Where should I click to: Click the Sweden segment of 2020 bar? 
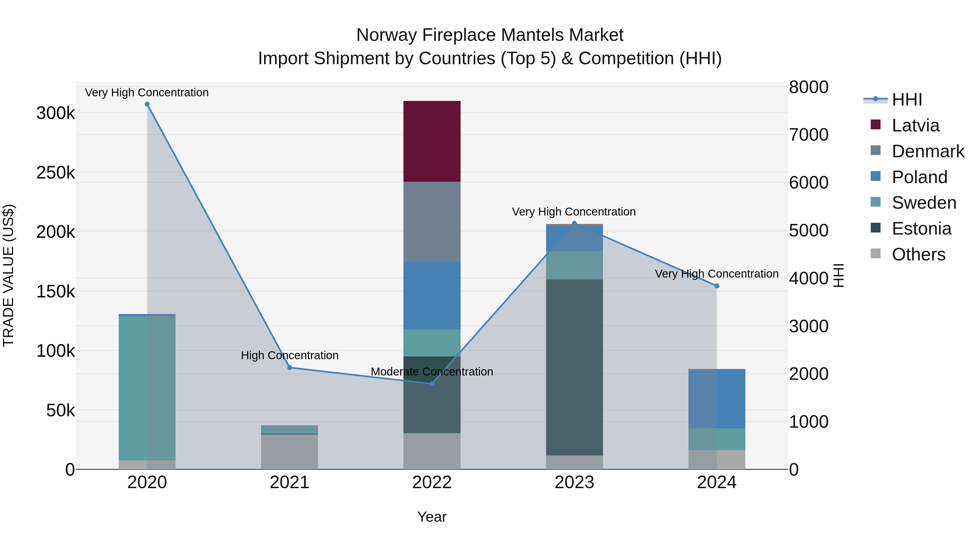tap(147, 388)
